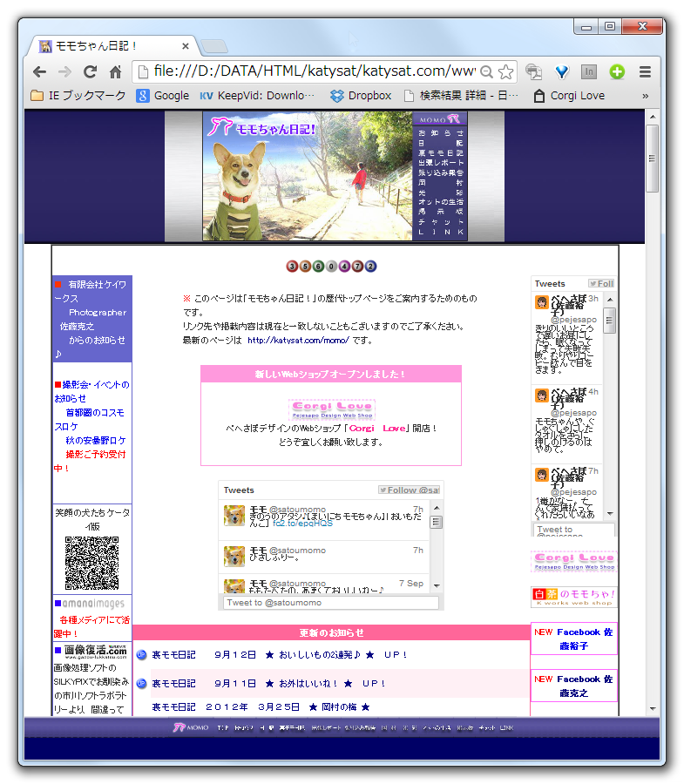Open the Chrome menu (three lines)
Viewport: 684px width, 784px height.
pyautogui.click(x=645, y=72)
